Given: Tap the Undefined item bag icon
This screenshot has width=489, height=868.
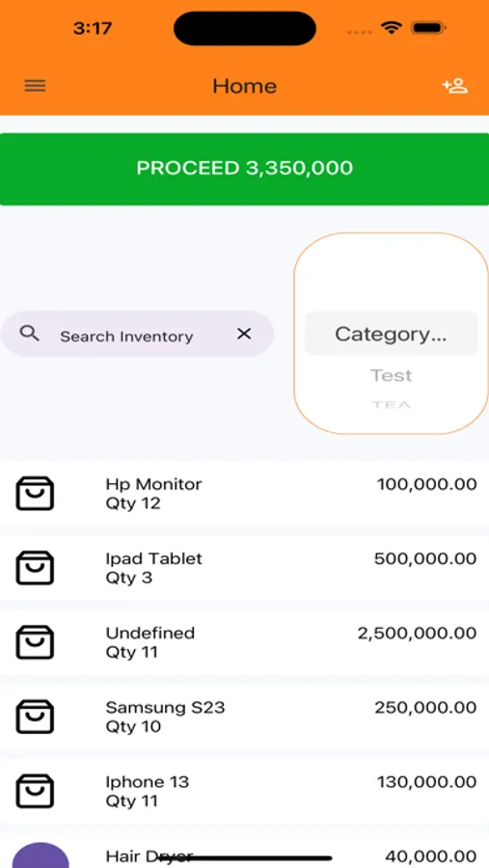Looking at the screenshot, I should 35,642.
